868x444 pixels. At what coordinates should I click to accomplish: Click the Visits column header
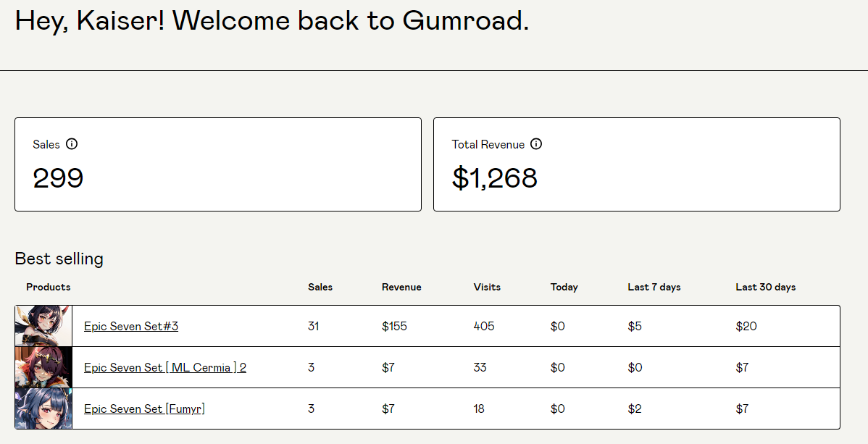[487, 288]
